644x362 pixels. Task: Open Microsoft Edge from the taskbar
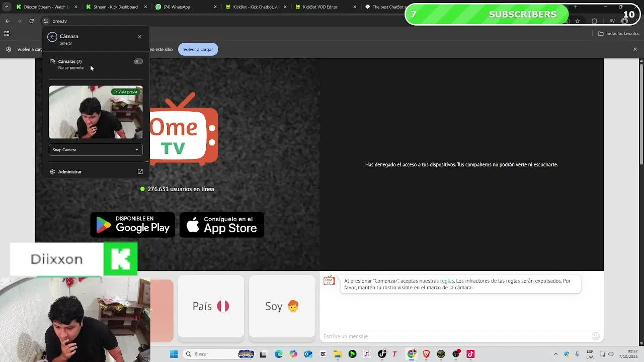pos(279,354)
